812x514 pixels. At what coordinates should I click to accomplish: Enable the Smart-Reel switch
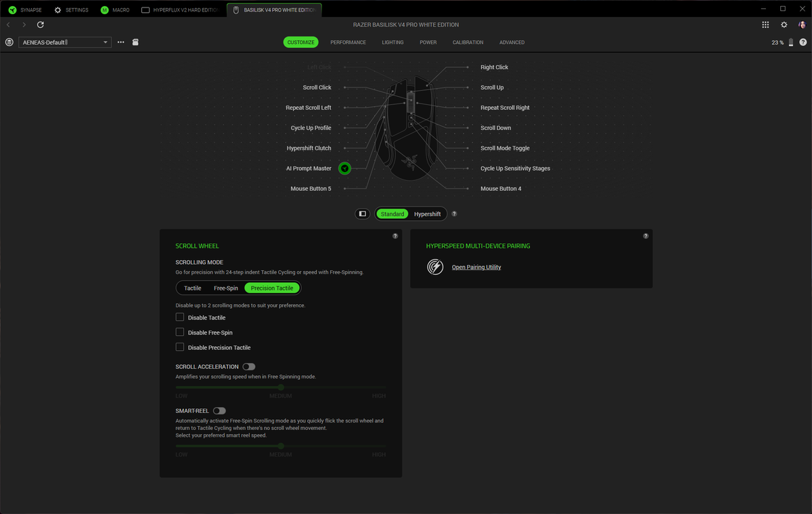point(219,410)
